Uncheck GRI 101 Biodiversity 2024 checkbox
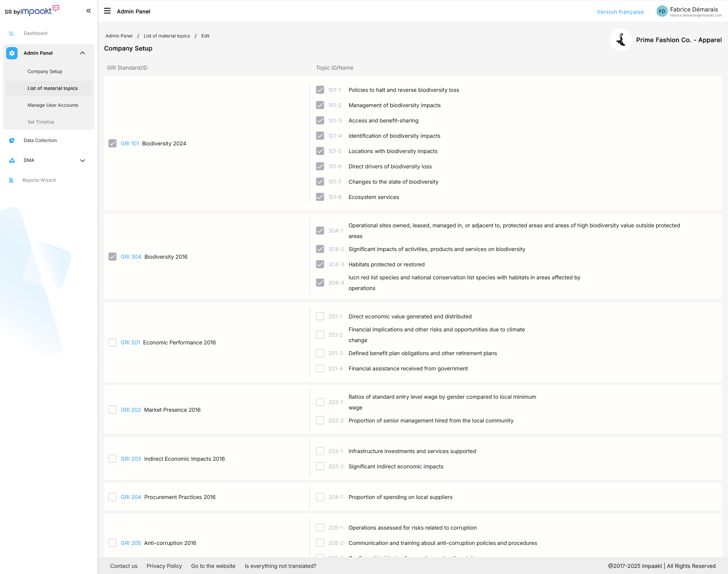Viewport: 728px width, 574px height. point(112,143)
